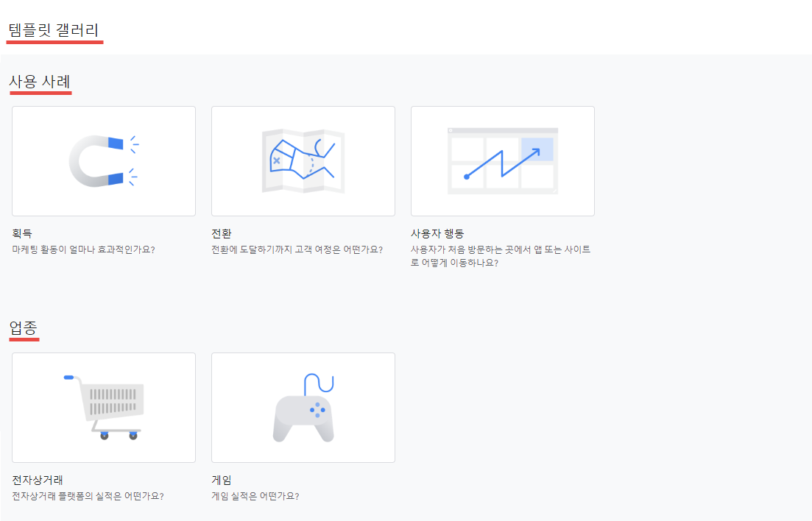The width and height of the screenshot is (812, 521).
Task: Click the 획득 card thumbnail
Action: 103,160
